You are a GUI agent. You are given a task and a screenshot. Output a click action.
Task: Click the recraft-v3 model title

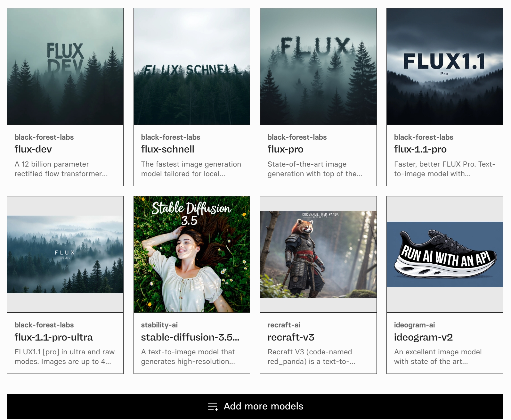click(x=291, y=337)
